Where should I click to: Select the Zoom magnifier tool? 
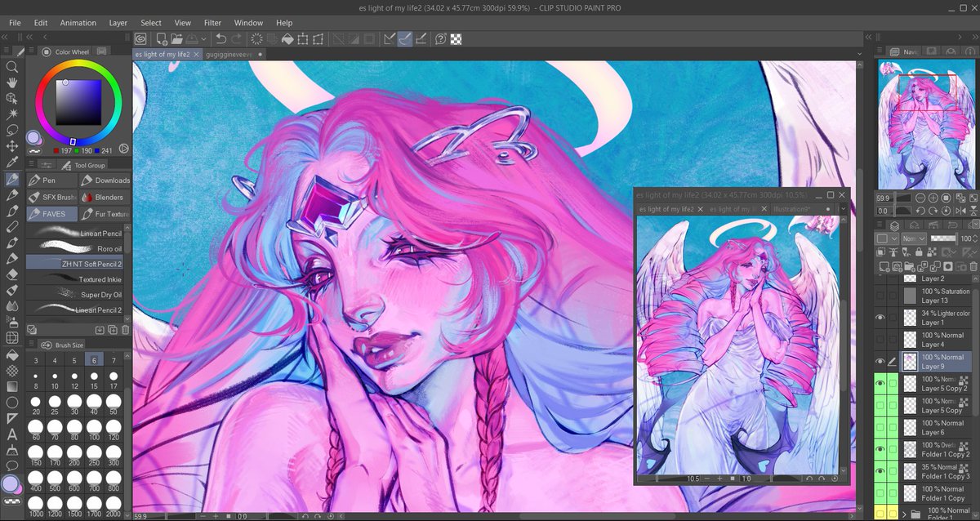click(x=11, y=69)
